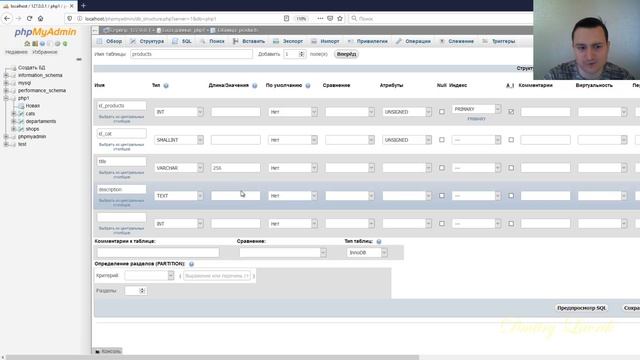The image size is (640, 360).
Task: Enable A_I checkbox for id_cat
Action: [511, 140]
